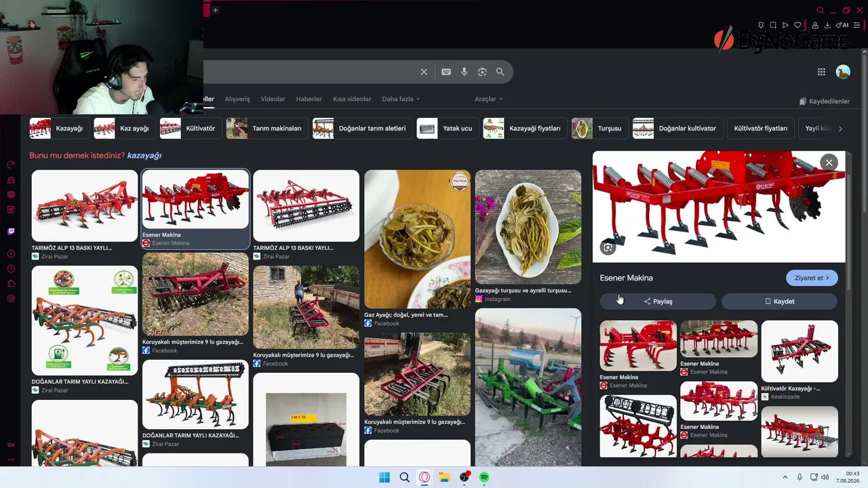Open the browser tab search magnifier
The image size is (868, 488).
[x=820, y=10]
